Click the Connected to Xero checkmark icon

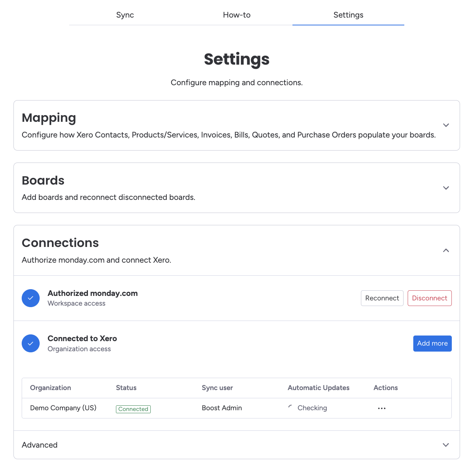point(31,343)
